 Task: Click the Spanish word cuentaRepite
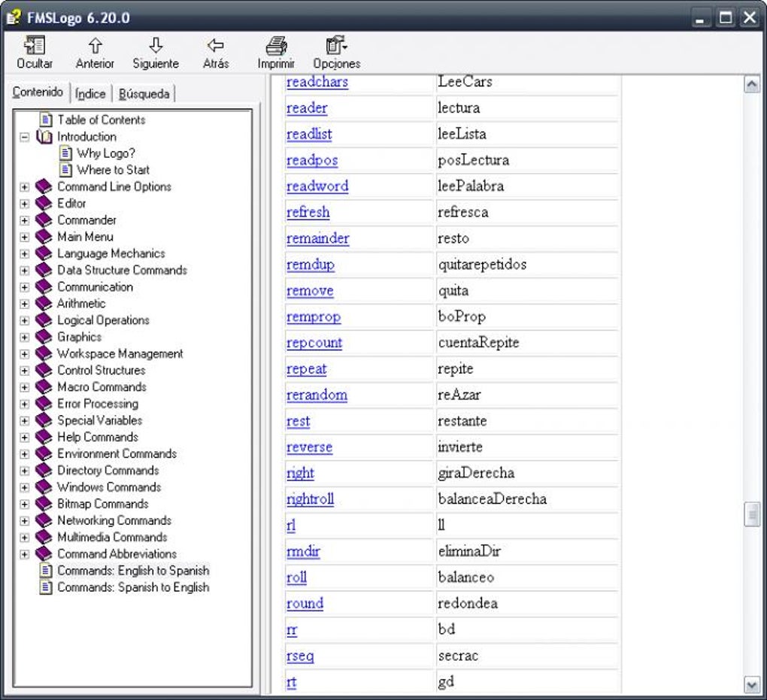click(478, 342)
